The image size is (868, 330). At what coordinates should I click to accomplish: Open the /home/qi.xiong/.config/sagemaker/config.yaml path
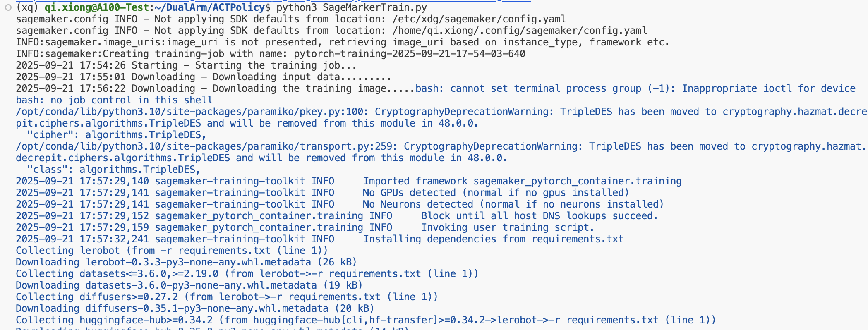(519, 31)
